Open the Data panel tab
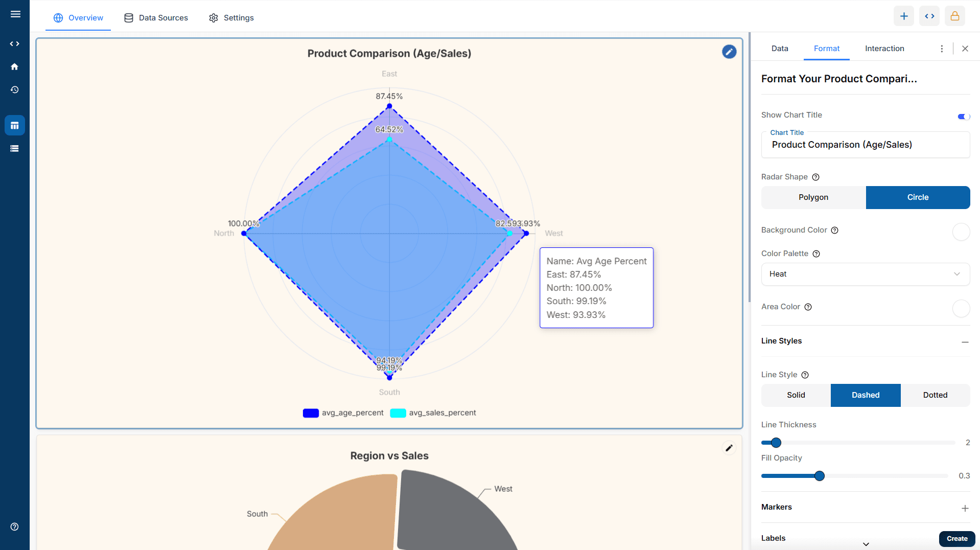Screen dimensions: 980x550 coord(780,49)
